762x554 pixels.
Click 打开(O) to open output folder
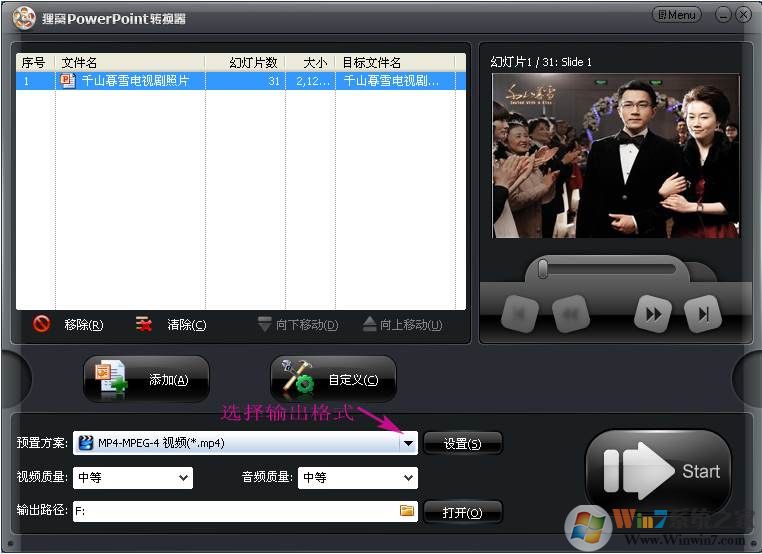[462, 512]
